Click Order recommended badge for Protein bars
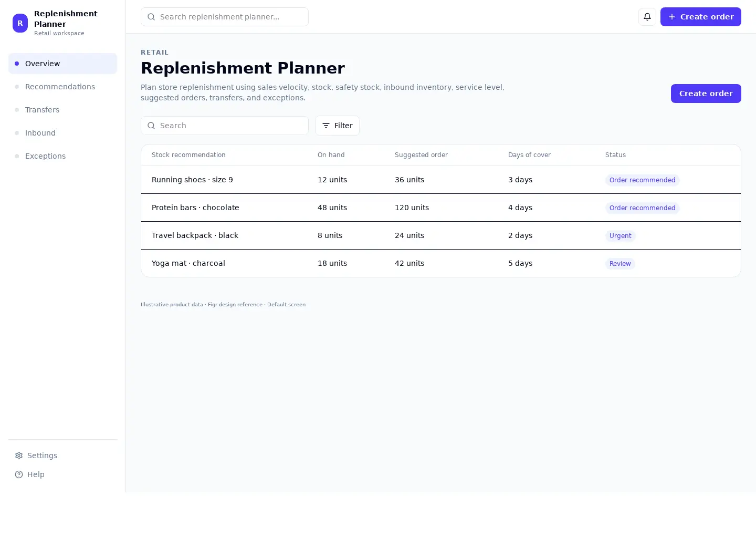The width and height of the screenshot is (756, 538). coord(643,208)
